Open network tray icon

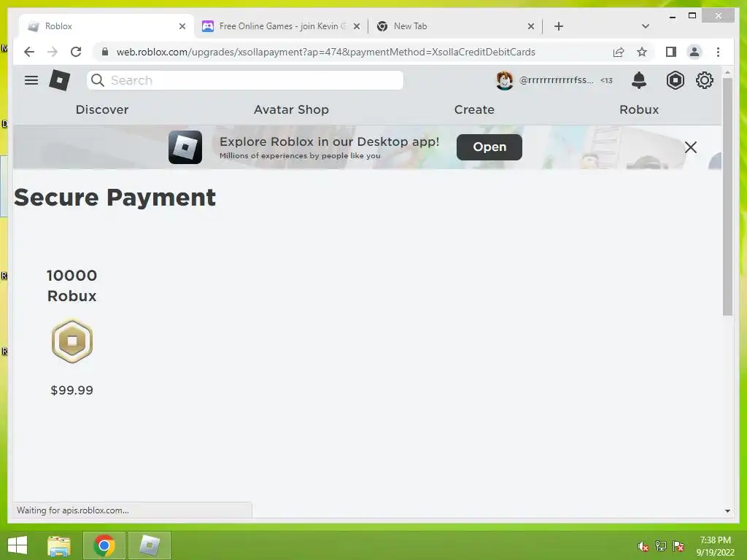coord(660,546)
